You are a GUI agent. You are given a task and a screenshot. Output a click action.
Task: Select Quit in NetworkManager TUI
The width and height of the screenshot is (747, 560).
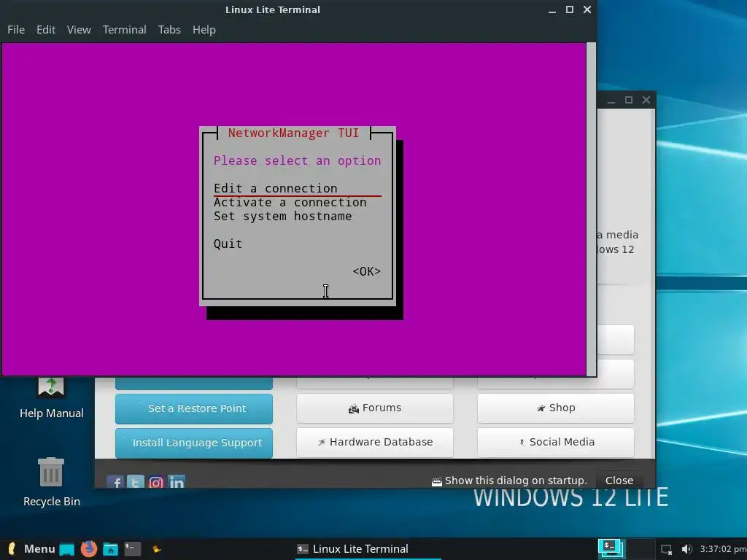[228, 244]
